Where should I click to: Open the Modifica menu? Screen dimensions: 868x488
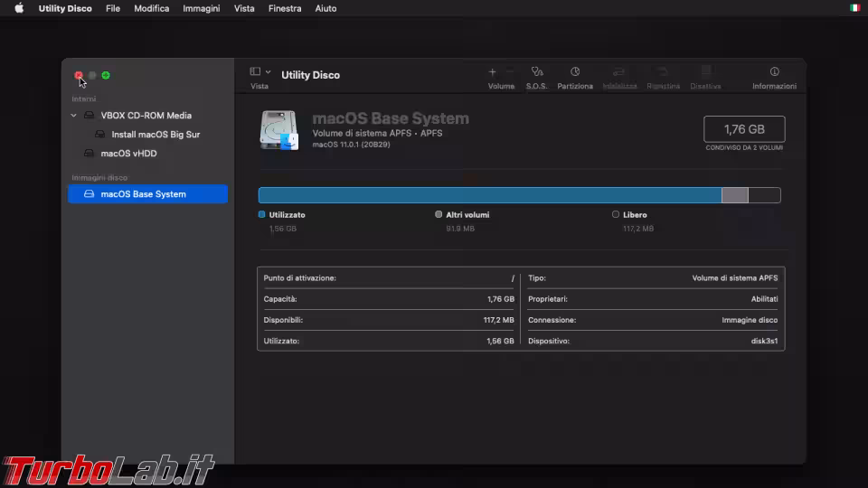151,8
